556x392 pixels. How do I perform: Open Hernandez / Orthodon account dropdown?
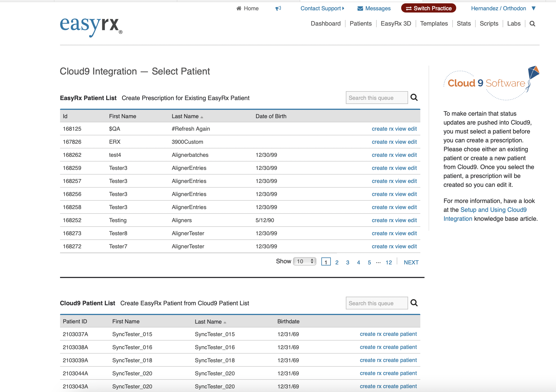pyautogui.click(x=503, y=8)
